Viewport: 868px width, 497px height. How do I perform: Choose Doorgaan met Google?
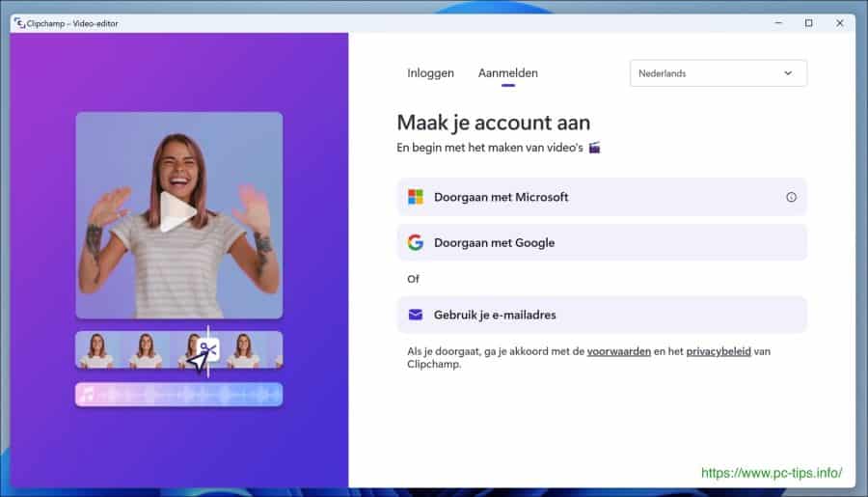[x=602, y=242]
